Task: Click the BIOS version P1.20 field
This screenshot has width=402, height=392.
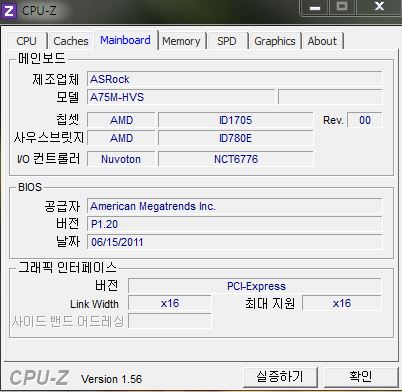Action: coord(235,224)
